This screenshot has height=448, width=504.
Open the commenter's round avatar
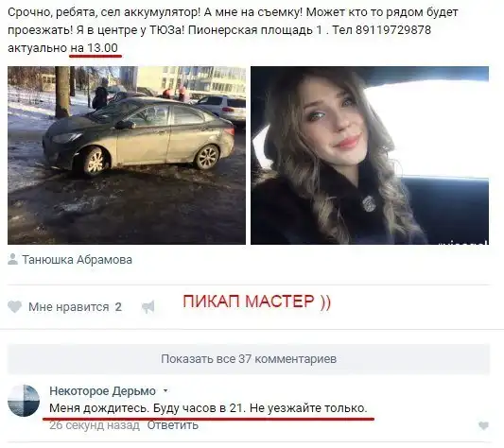(x=24, y=401)
